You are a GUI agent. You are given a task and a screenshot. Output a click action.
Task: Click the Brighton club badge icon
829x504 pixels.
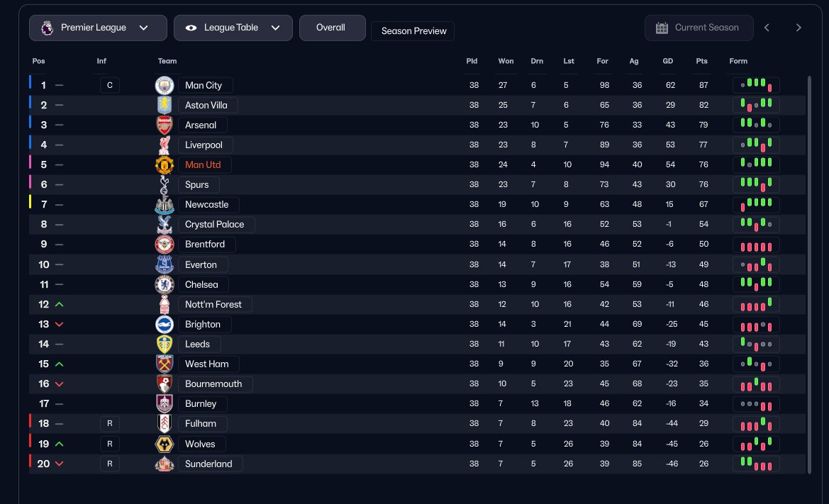click(165, 324)
